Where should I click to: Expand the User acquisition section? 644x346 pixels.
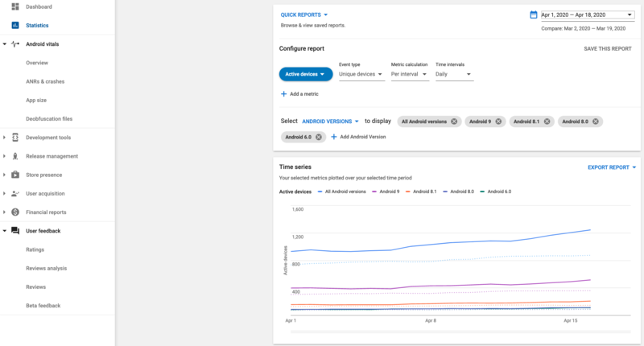point(5,193)
